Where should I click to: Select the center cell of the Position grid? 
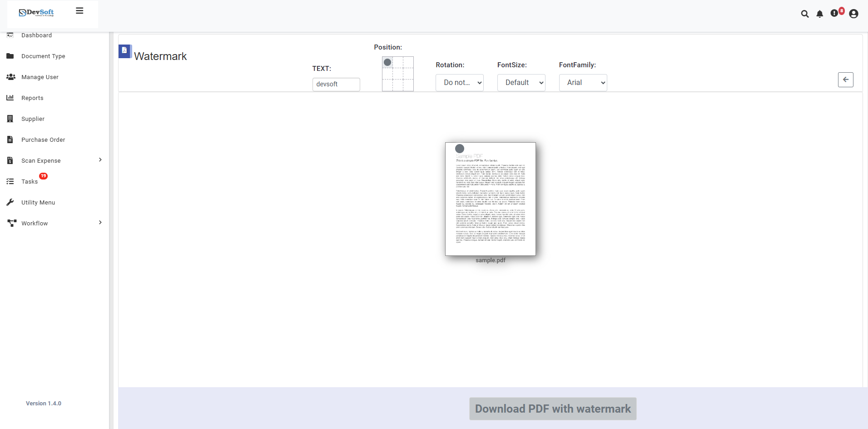pyautogui.click(x=398, y=74)
